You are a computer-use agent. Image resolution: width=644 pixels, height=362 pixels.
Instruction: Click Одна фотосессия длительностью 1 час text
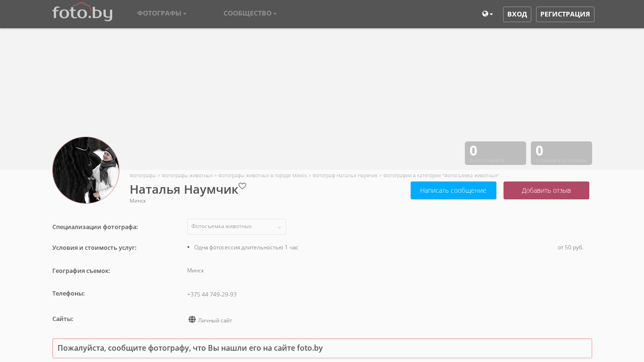coord(246,247)
